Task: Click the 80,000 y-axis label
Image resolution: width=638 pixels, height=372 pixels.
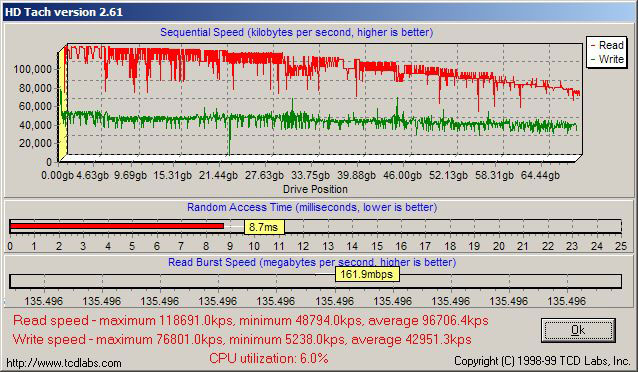Action: tap(35, 88)
